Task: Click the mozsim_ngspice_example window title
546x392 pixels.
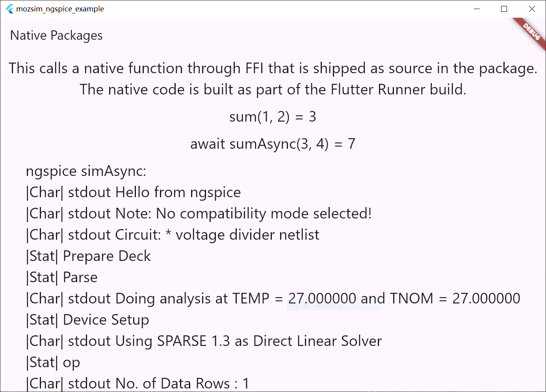Action: [x=60, y=9]
